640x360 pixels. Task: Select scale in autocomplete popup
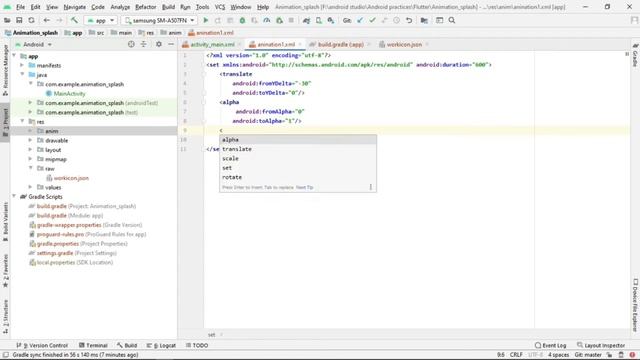298,158
